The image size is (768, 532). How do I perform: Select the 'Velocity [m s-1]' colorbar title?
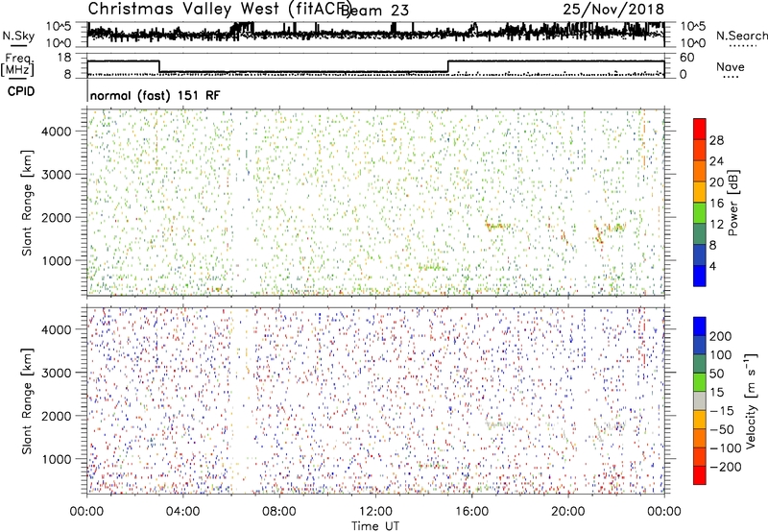click(750, 400)
